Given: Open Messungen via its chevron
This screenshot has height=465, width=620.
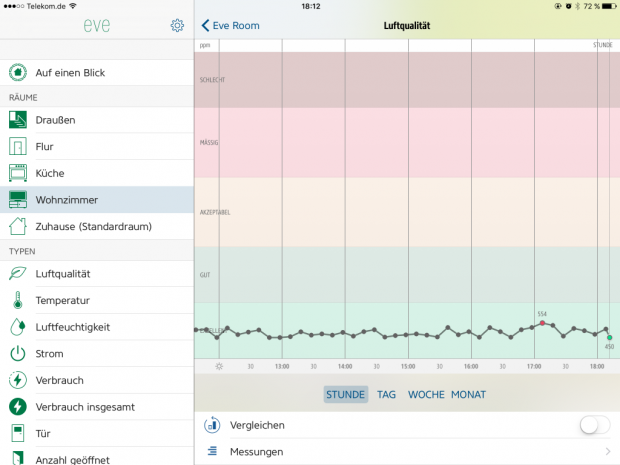Looking at the screenshot, I should (x=608, y=451).
